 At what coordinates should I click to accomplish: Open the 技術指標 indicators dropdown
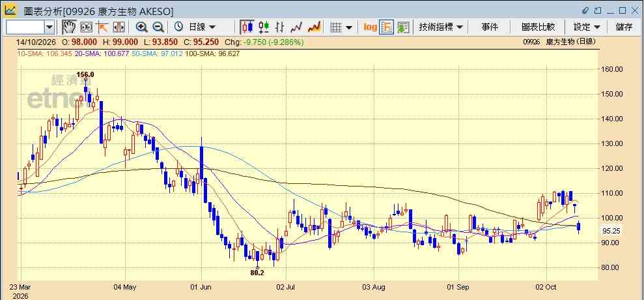441,27
